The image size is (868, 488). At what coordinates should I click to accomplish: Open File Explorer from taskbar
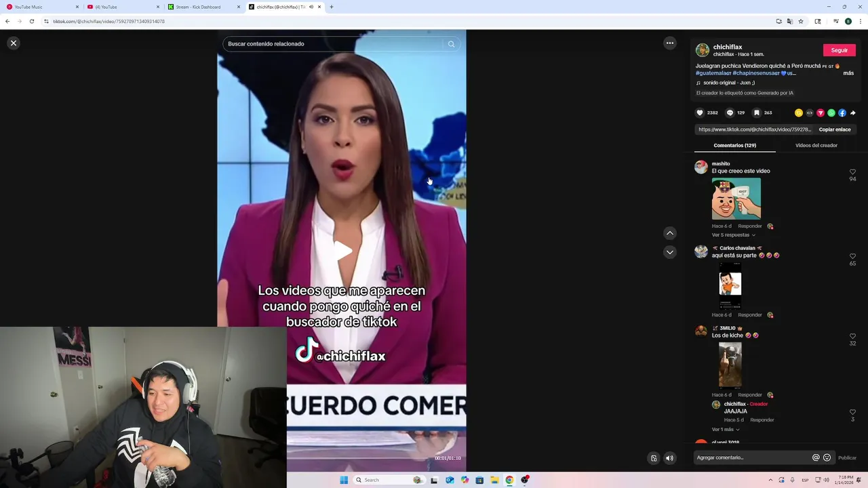pyautogui.click(x=494, y=480)
